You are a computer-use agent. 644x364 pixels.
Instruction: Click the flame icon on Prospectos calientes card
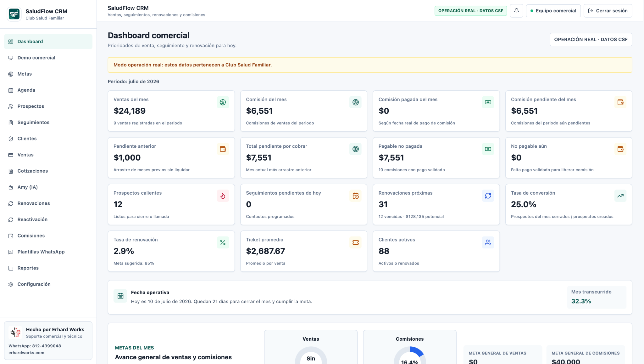[223, 196]
